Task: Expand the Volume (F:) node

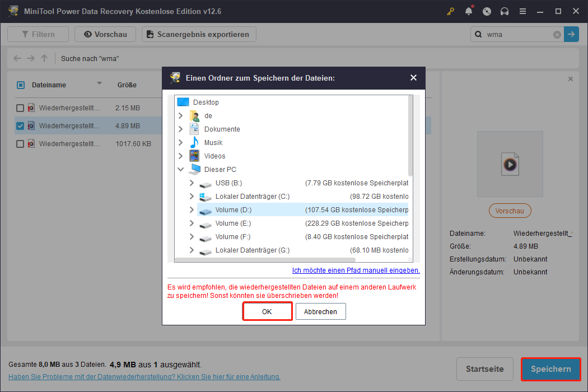Action: pyautogui.click(x=192, y=237)
